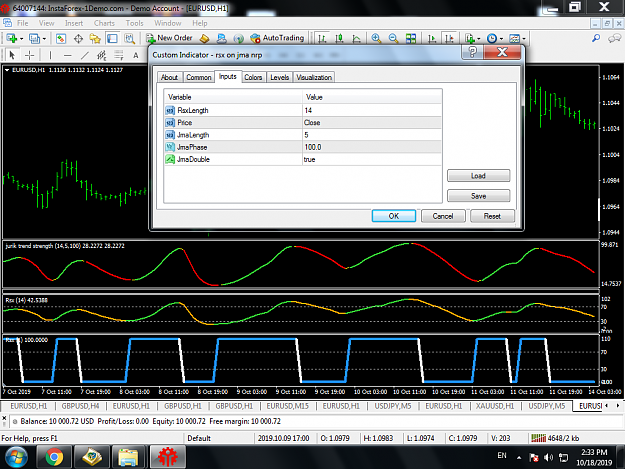Click Cancel in Custom Indicator dialog
Image resolution: width=625 pixels, height=469 pixels.
coord(443,216)
